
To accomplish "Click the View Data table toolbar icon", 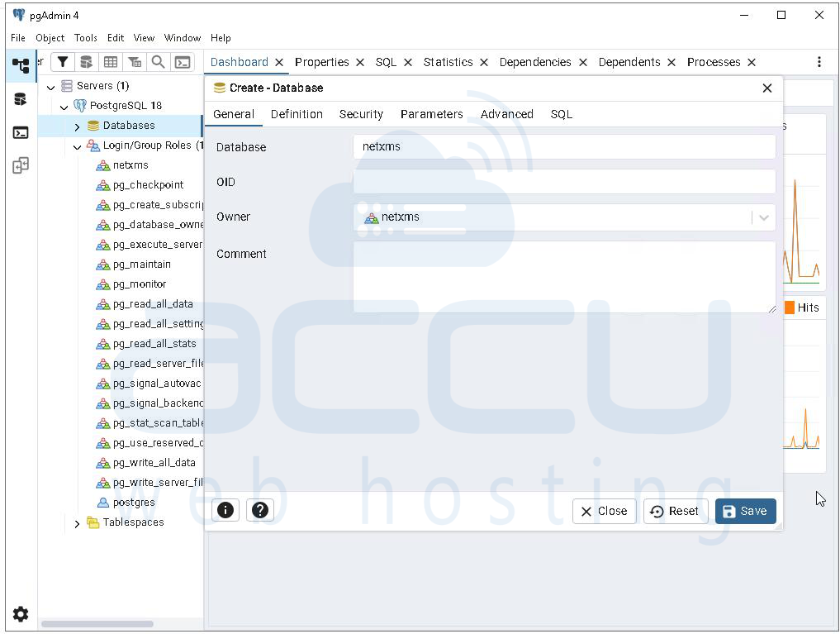I will tap(111, 62).
